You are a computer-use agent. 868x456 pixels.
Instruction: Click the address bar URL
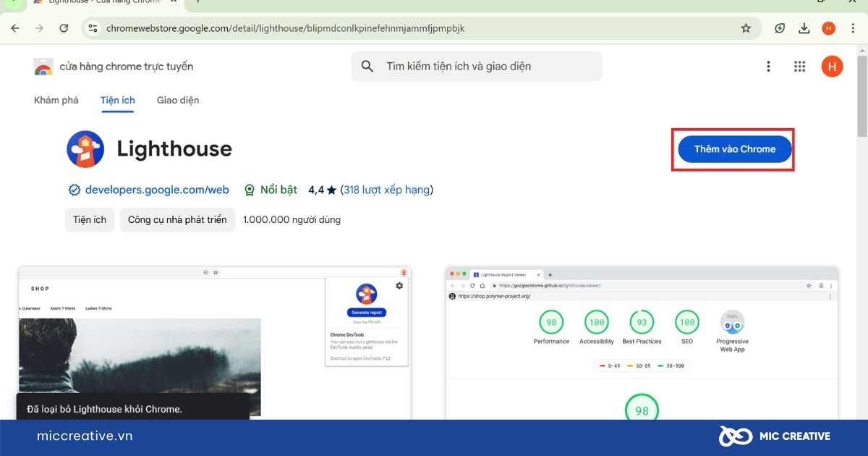click(285, 28)
